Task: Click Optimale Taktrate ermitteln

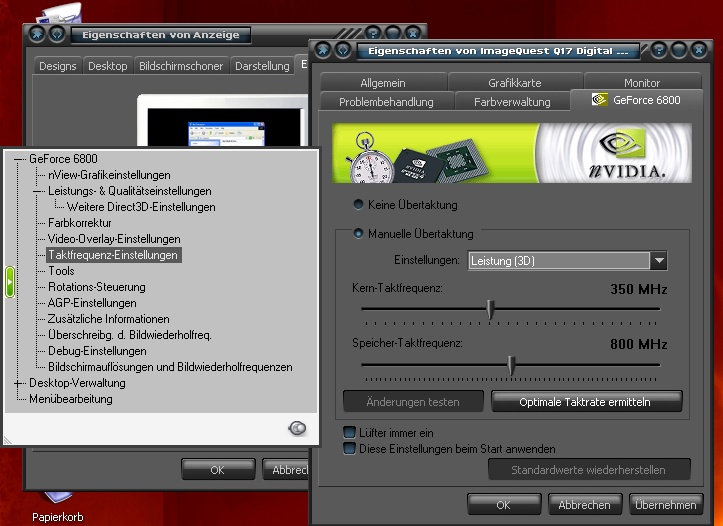Action: [x=585, y=402]
